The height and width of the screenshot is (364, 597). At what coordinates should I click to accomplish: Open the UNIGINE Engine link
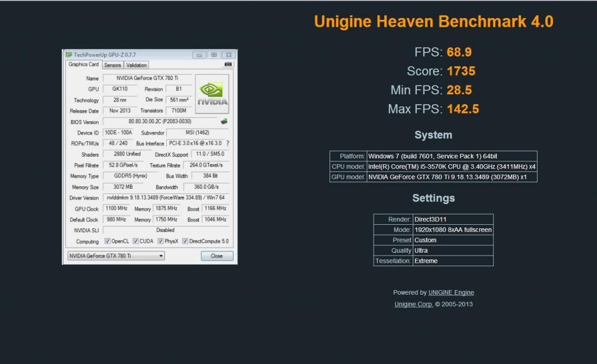[x=451, y=292]
